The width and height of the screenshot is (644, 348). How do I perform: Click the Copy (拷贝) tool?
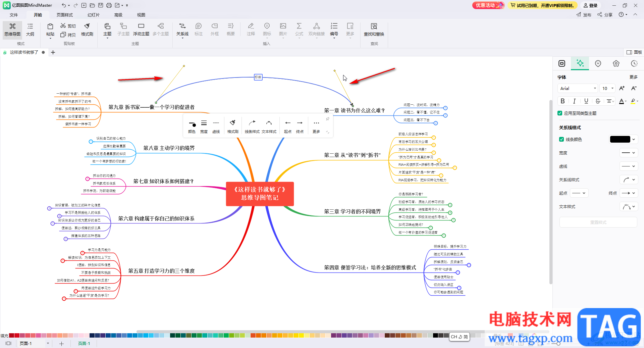click(x=68, y=35)
